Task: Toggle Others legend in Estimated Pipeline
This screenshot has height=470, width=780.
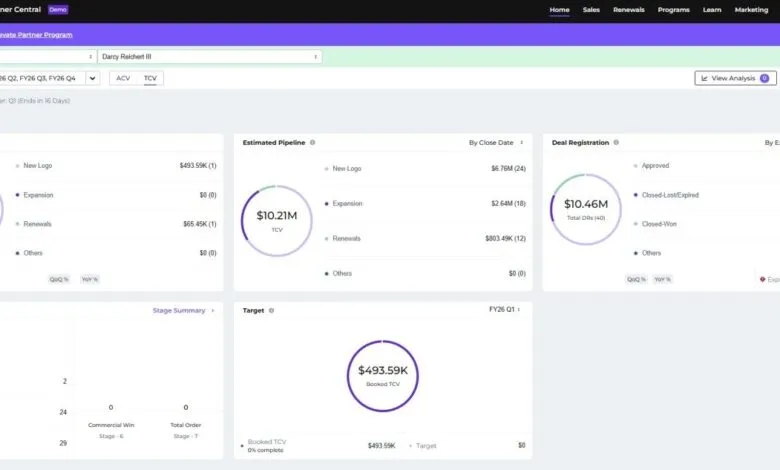Action: coord(338,273)
